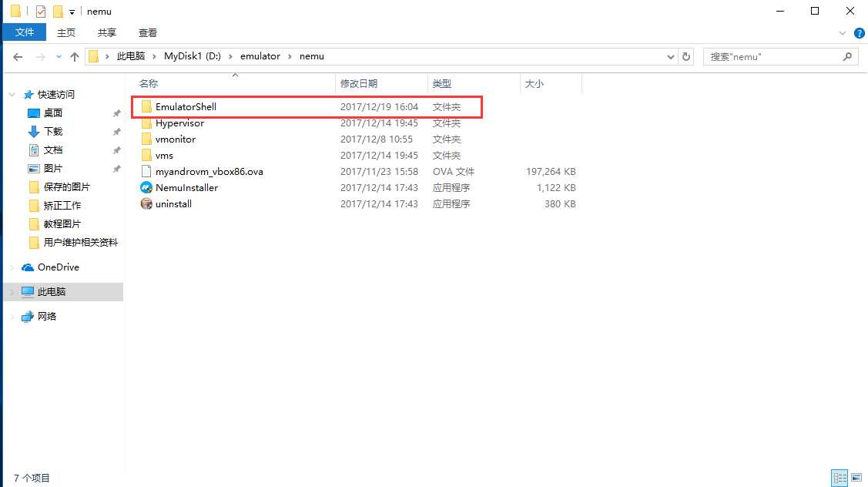Navigate to emulator in the breadcrumb path
This screenshot has height=487, width=868.
[260, 55]
